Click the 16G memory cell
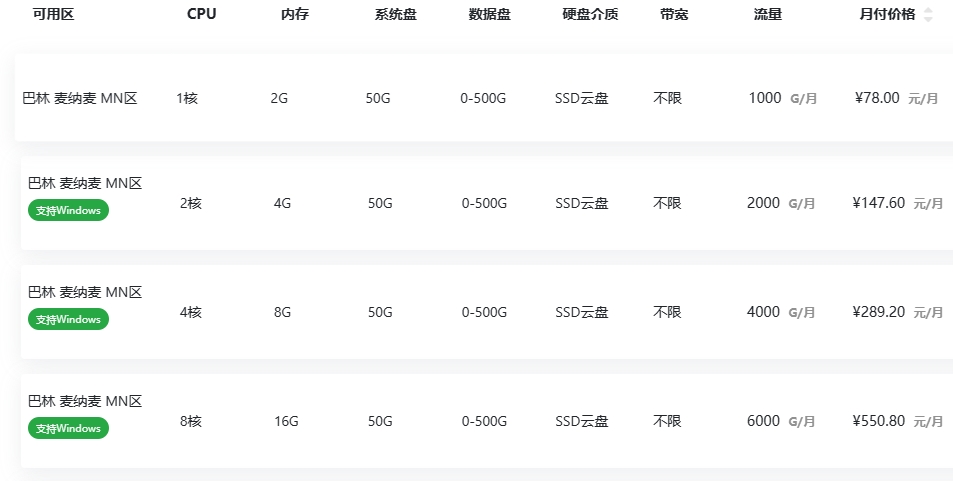This screenshot has height=481, width=953. [286, 421]
